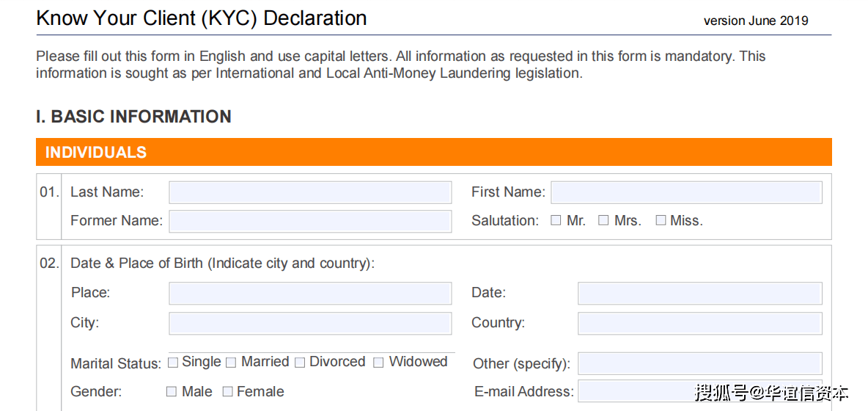Mark marital status as Single
The height and width of the screenshot is (411, 868).
tap(173, 362)
